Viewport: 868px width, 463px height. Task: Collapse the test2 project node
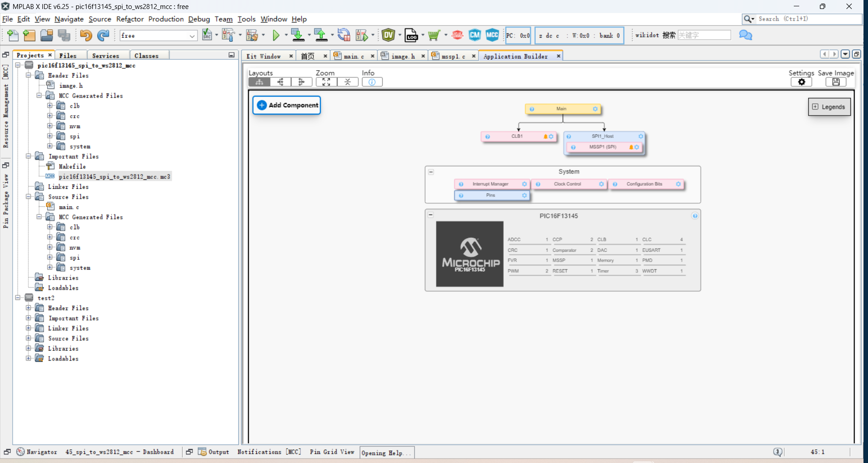[18, 298]
